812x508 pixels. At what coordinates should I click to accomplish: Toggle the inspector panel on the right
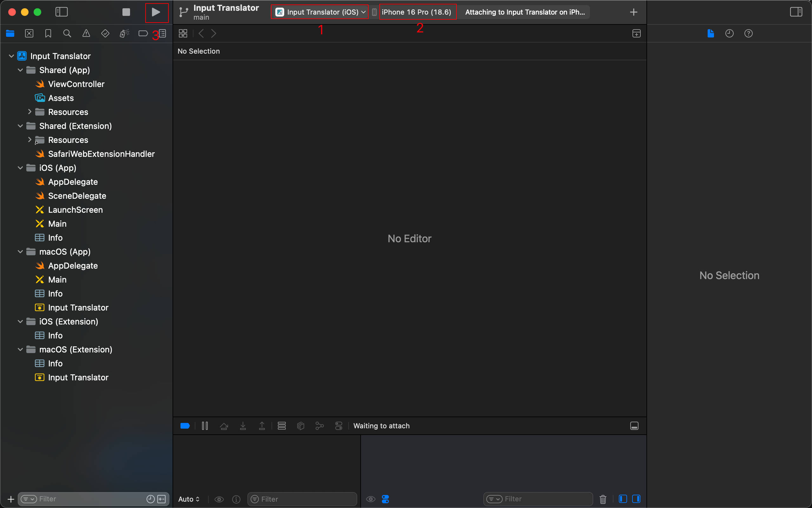coord(796,12)
